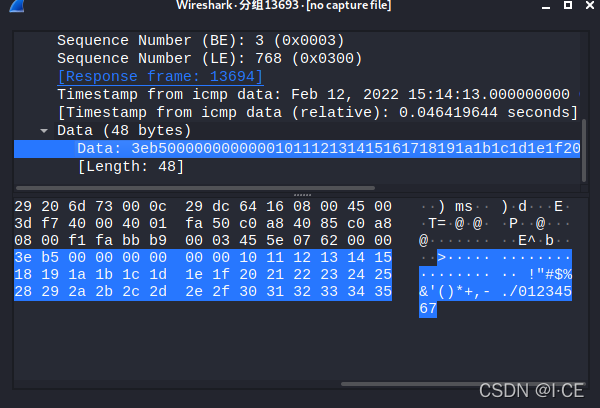Collapse the Data (48 bytes) tree node
Viewport: 600px width, 408px height.
pos(44,131)
